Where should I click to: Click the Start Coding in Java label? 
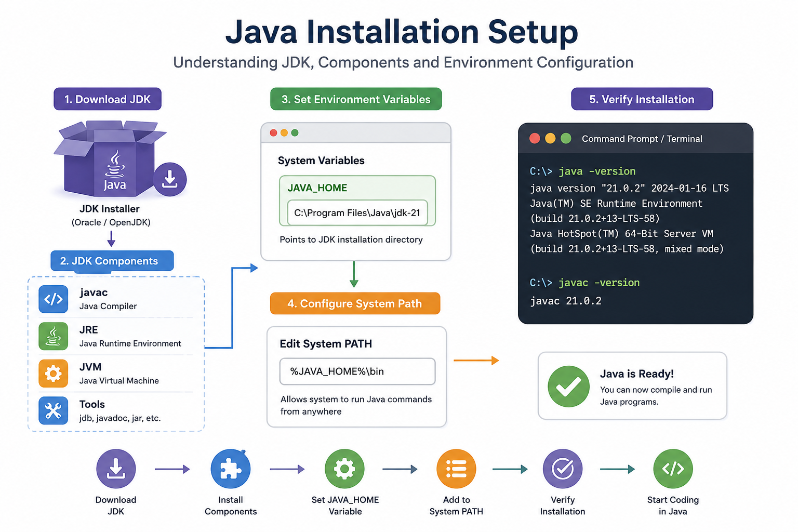tap(673, 506)
